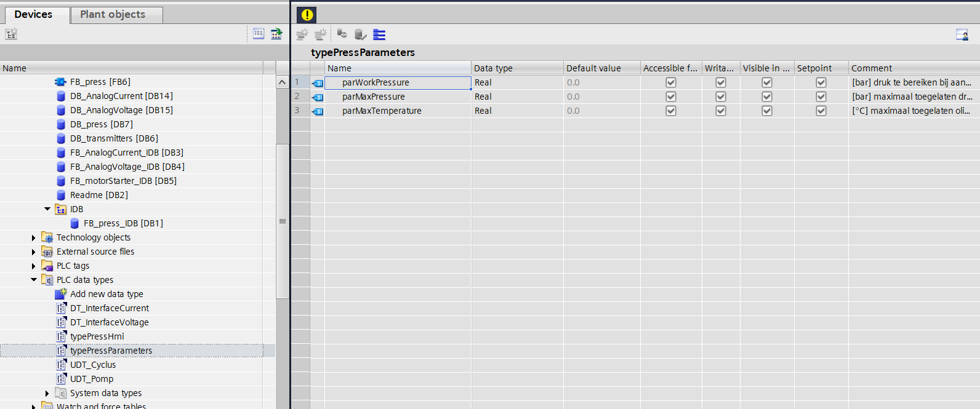The height and width of the screenshot is (409, 980).
Task: Click parMaxTemperature comment cell
Action: [914, 111]
